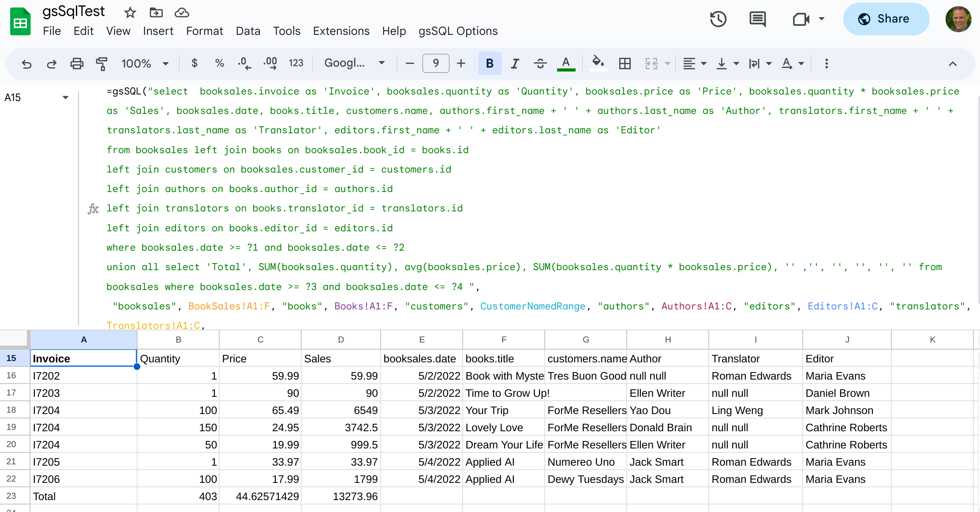Open version history clock icon

click(718, 19)
